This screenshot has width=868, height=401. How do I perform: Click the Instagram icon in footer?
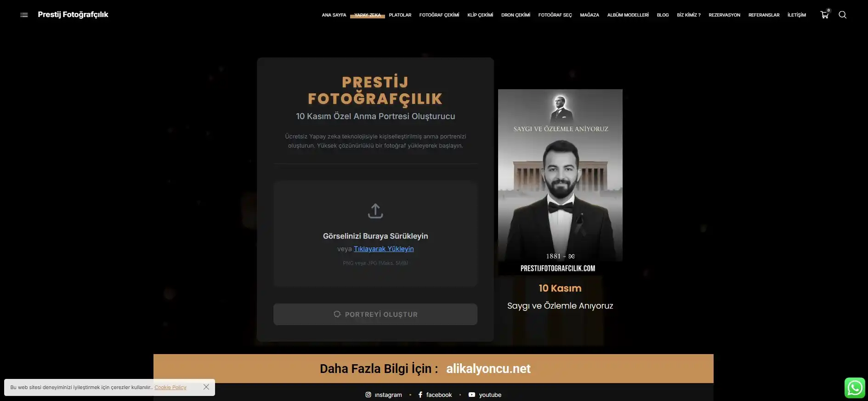(x=368, y=395)
